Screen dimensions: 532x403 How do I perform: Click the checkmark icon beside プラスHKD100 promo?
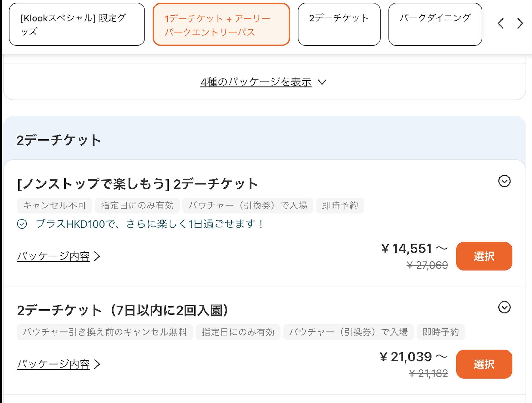(x=22, y=224)
